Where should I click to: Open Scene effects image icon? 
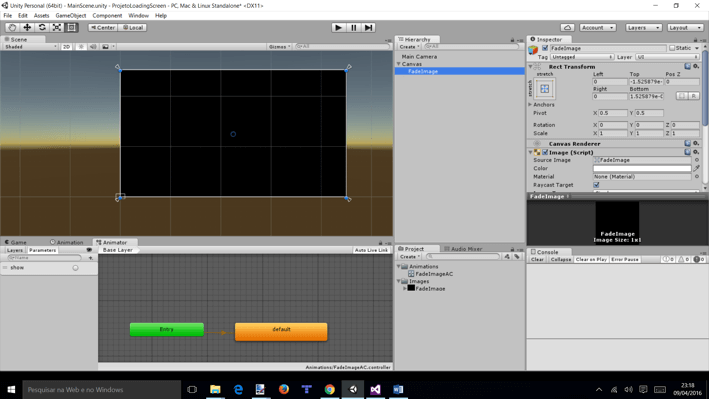105,47
